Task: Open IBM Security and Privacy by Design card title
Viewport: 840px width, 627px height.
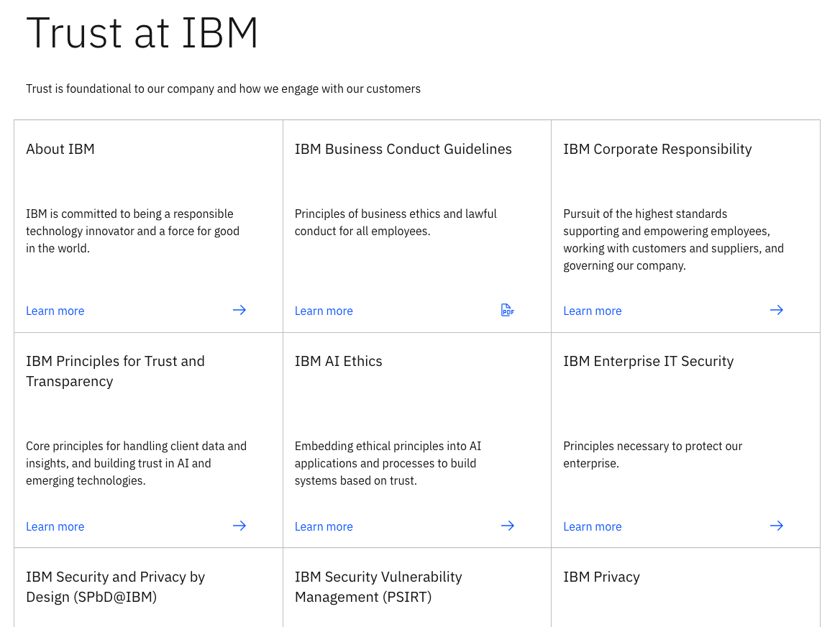Action: 115,587
